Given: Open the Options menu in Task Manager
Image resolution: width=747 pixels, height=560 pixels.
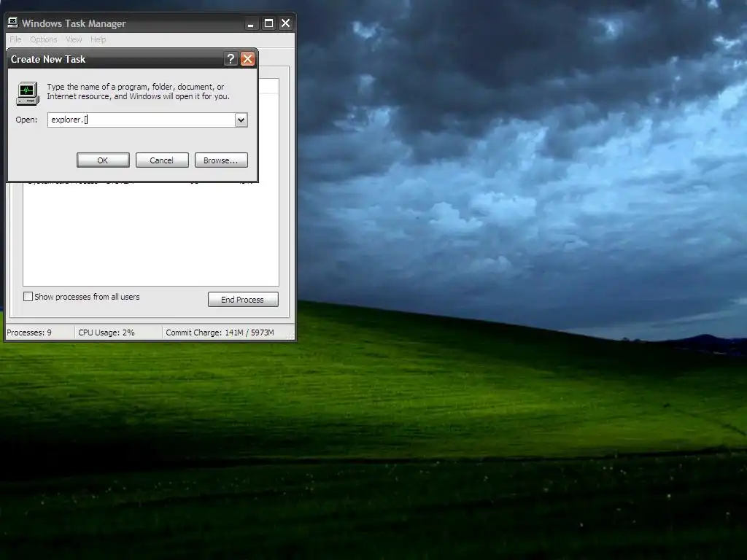Looking at the screenshot, I should [x=43, y=39].
